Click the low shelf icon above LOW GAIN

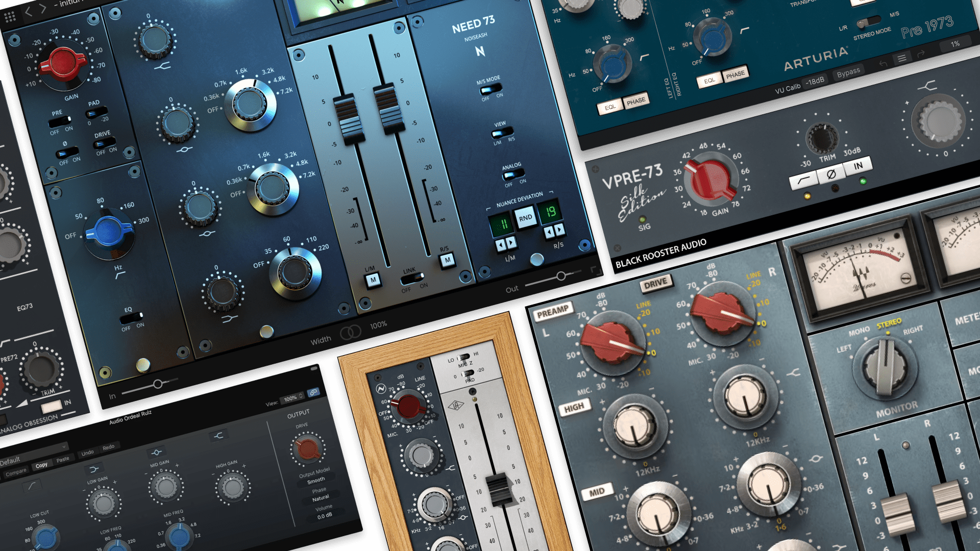[94, 469]
